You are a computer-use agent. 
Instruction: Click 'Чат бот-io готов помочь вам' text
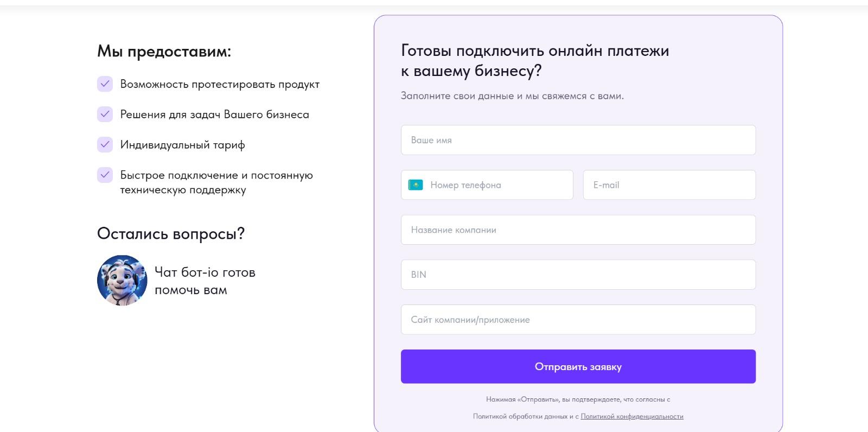(205, 281)
